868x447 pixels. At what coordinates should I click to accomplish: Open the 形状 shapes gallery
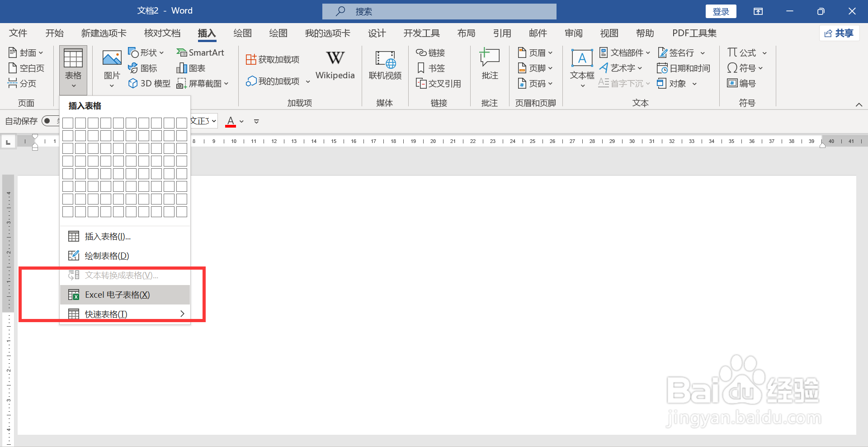[x=146, y=53]
